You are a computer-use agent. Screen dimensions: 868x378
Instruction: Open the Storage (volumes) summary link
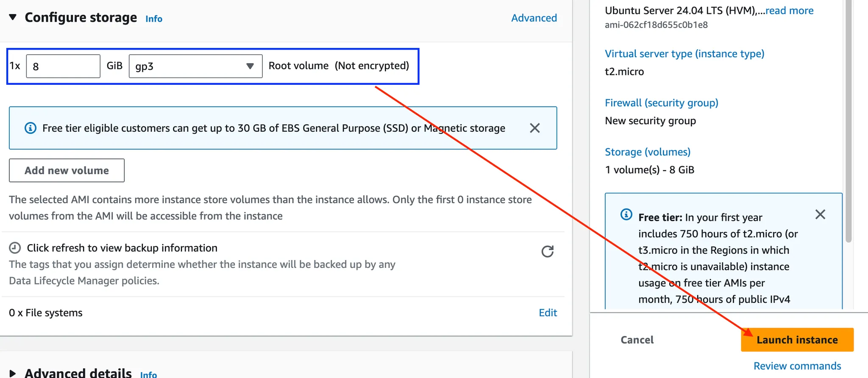point(647,152)
